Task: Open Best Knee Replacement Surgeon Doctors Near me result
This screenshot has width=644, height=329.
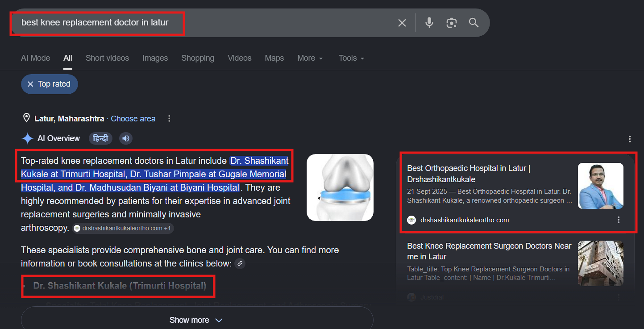Action: (x=489, y=251)
